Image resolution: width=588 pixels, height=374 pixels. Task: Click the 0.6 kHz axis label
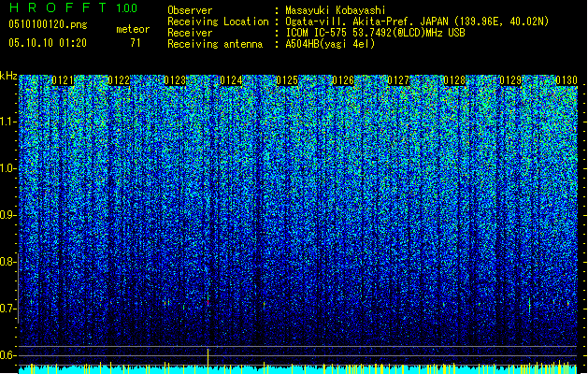click(7, 355)
